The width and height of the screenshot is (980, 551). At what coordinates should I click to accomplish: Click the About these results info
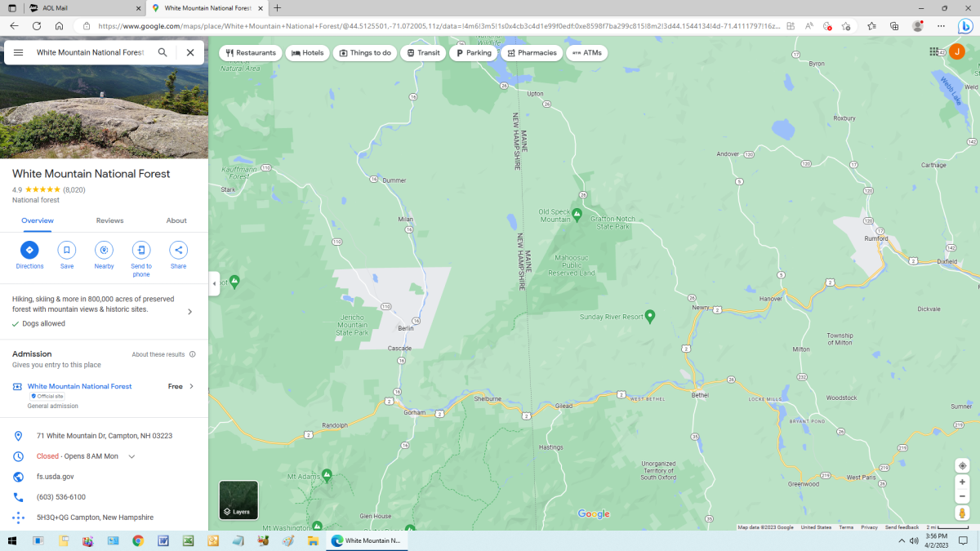tap(164, 354)
